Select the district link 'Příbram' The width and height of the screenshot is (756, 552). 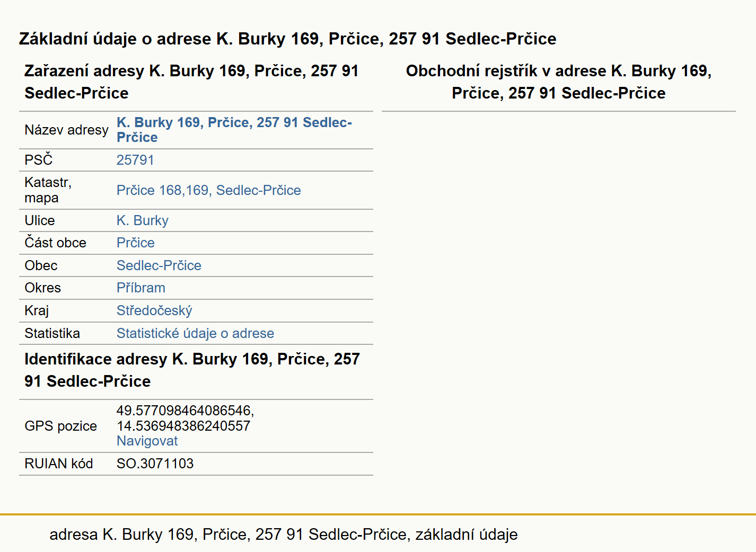coord(141,288)
